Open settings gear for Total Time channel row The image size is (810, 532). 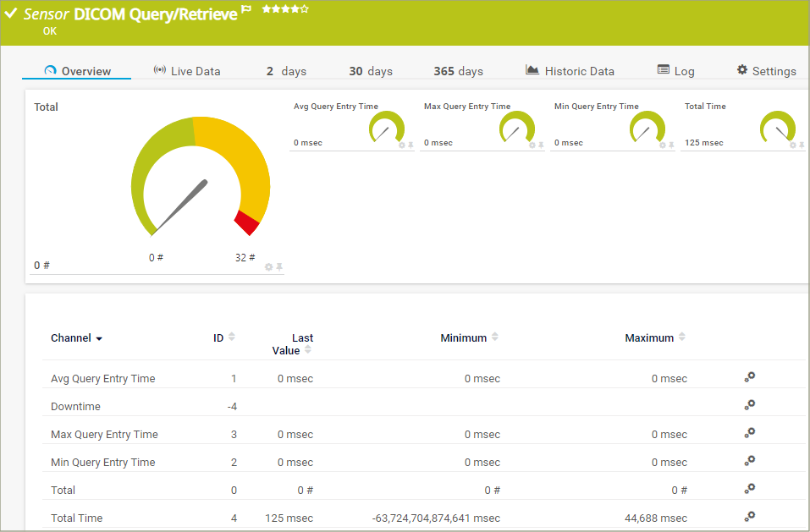coord(749,517)
